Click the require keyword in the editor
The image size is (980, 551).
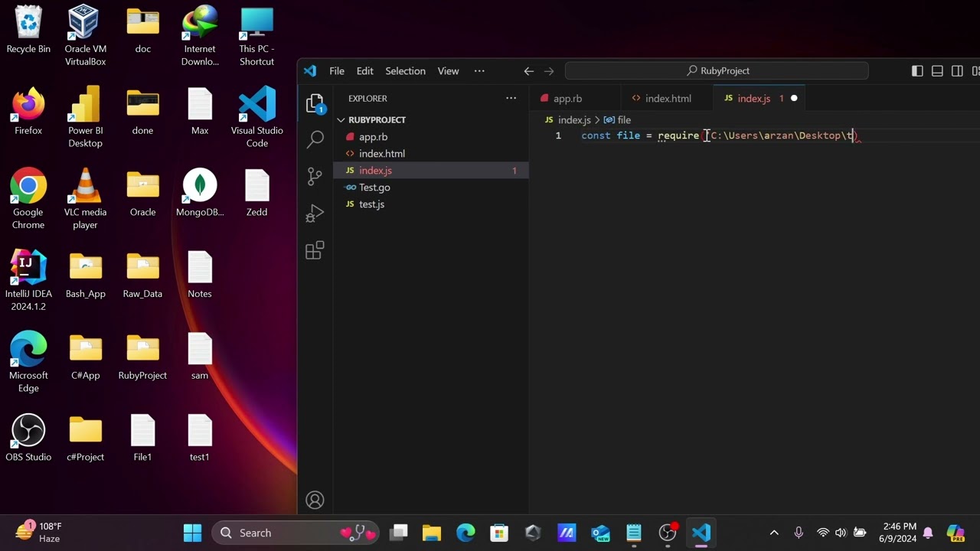click(x=678, y=135)
